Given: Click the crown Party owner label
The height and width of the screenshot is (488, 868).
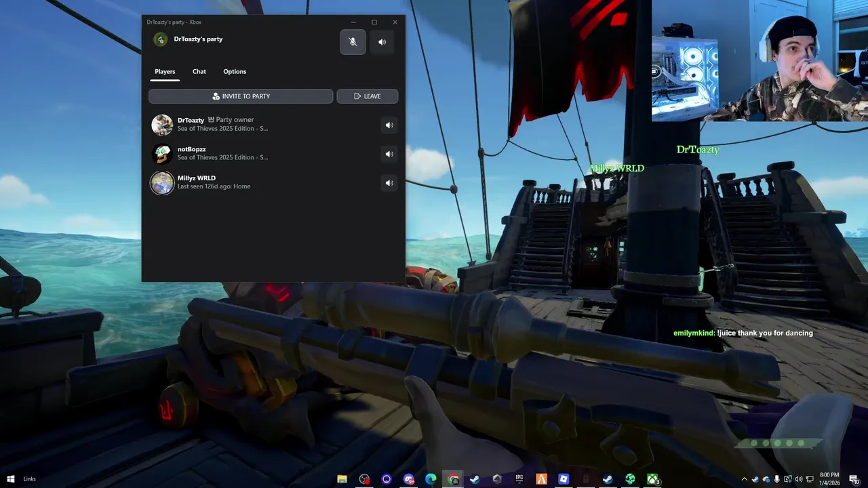Looking at the screenshot, I should 231,120.
